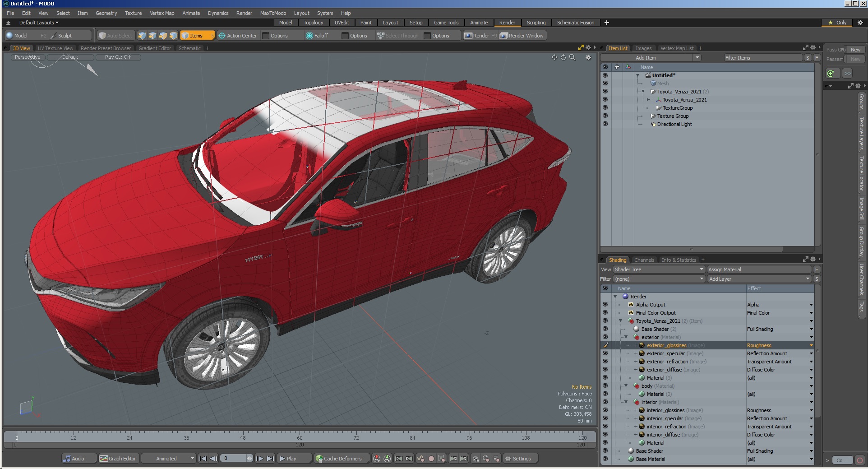Hide the Mesh item
Screen dimensions: 868x469
click(605, 84)
